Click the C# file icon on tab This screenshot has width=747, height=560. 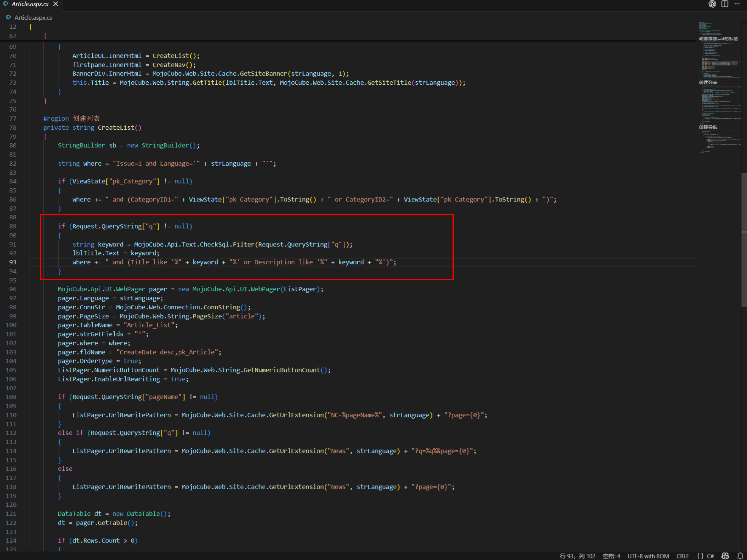point(6,4)
